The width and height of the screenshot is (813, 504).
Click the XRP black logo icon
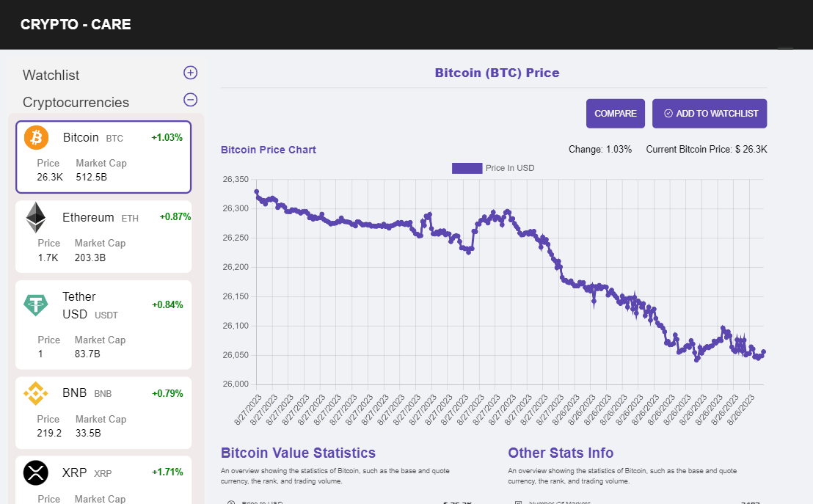click(35, 472)
